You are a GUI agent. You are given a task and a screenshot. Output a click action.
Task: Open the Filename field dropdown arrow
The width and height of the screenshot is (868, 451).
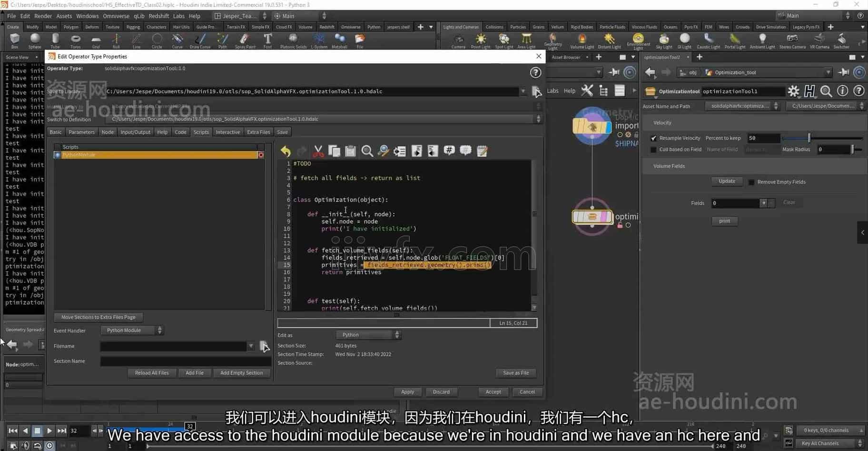pos(251,346)
